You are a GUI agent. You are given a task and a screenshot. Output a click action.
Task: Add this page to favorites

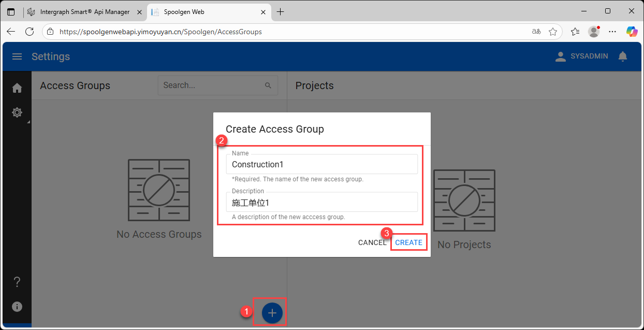click(x=553, y=32)
